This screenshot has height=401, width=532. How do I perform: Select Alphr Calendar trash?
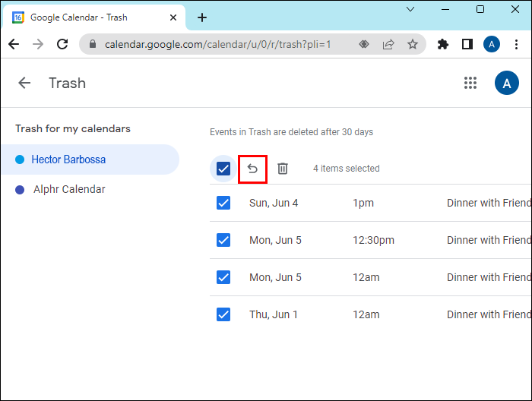pos(69,189)
